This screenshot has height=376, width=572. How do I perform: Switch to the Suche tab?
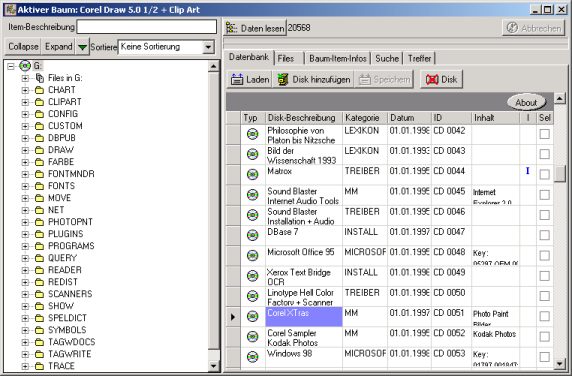click(387, 58)
